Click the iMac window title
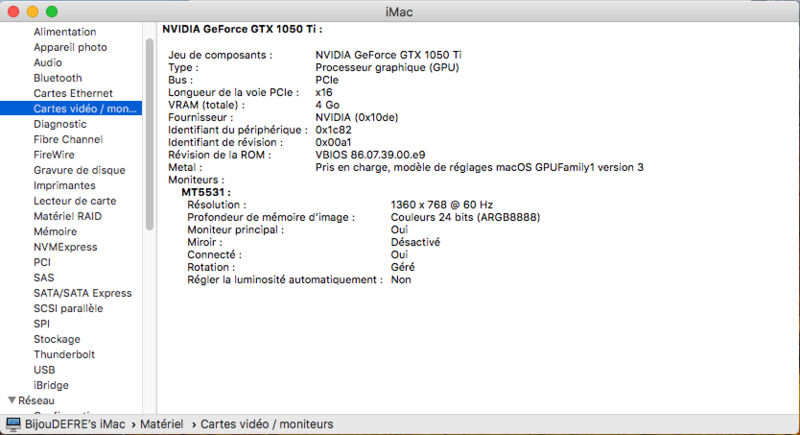Screen dimensions: 800x435 (x=399, y=12)
